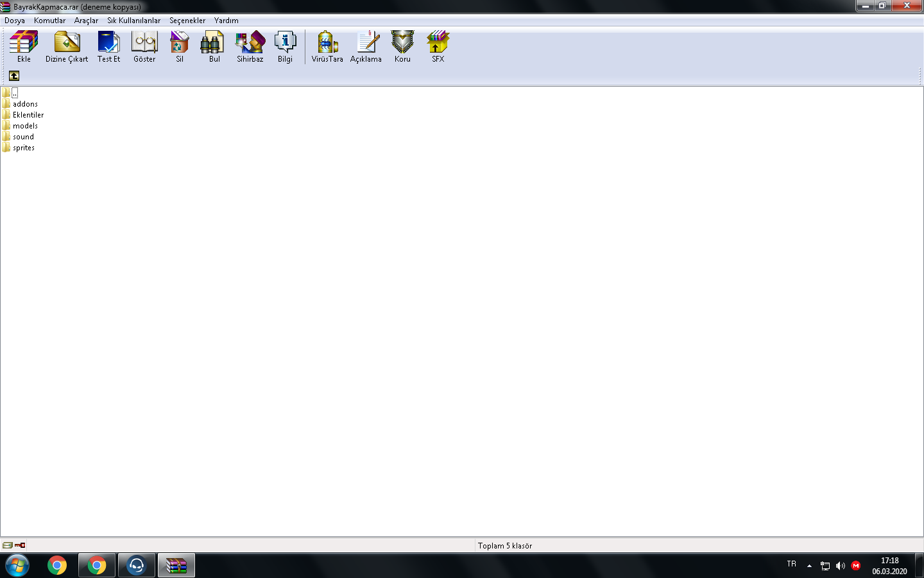Create SFX self-extracting archive

[438, 46]
